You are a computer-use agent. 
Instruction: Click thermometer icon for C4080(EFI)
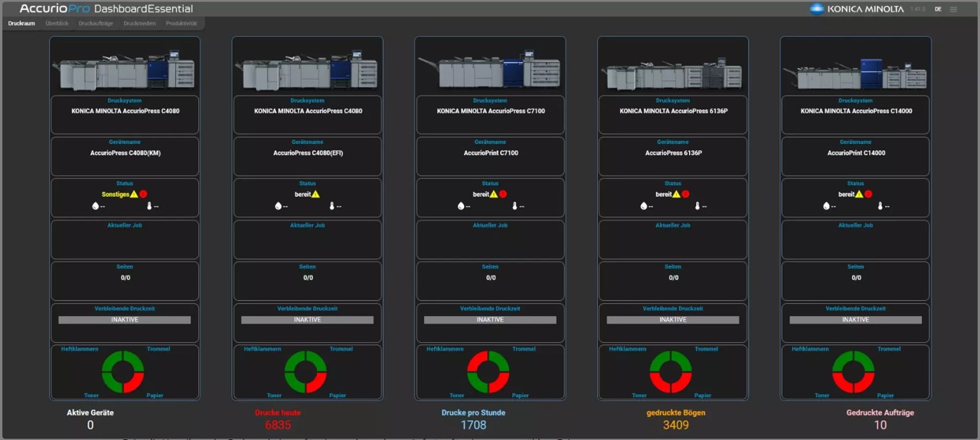pyautogui.click(x=332, y=206)
